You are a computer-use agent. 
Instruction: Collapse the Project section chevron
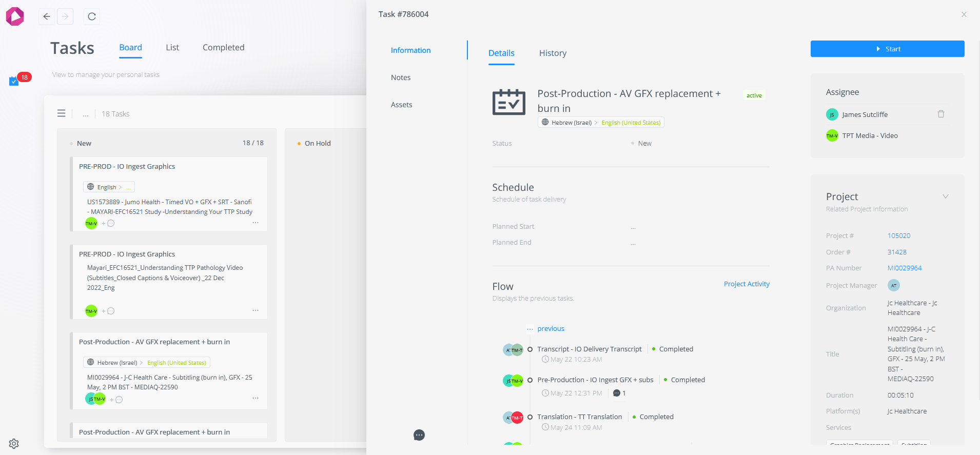(x=945, y=196)
